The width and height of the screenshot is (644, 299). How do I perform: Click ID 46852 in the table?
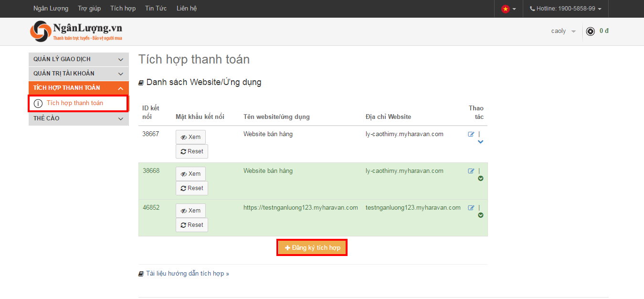coord(151,208)
